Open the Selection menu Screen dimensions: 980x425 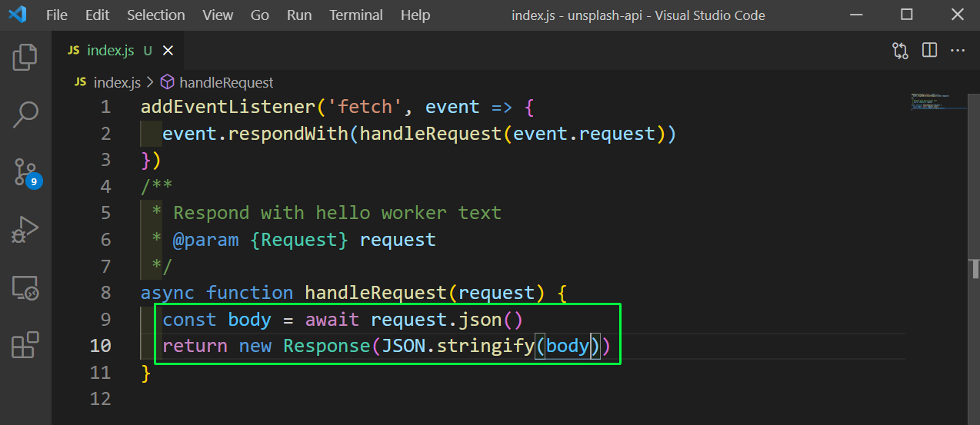(x=156, y=15)
